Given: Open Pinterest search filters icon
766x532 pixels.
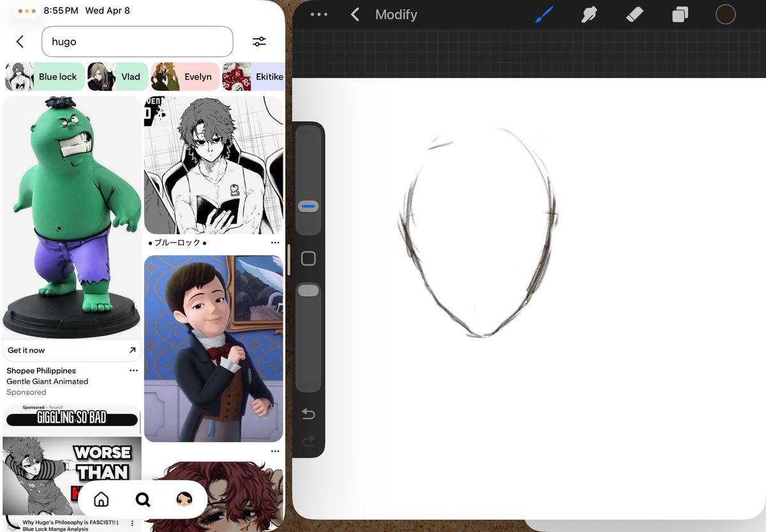Looking at the screenshot, I should pos(259,41).
